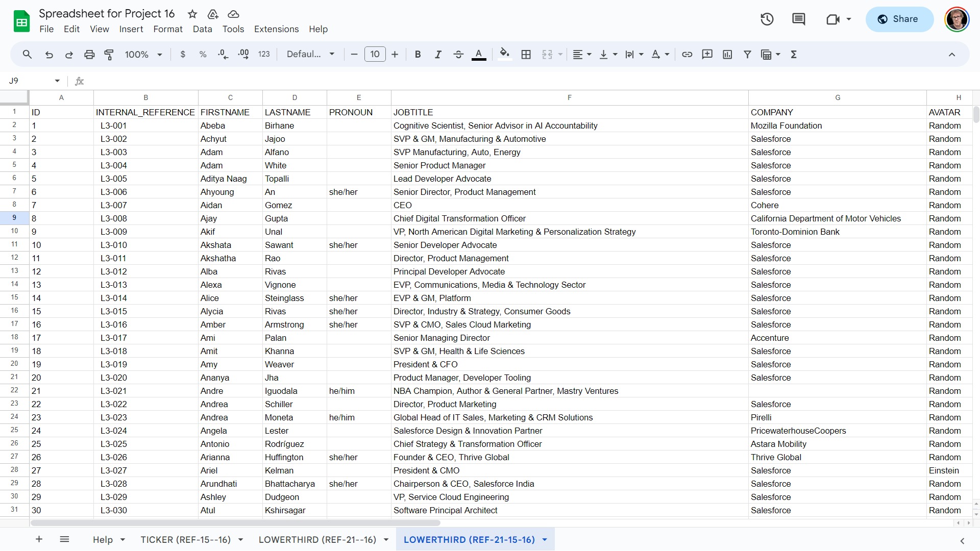Open the functions sigma menu
The height and width of the screenshot is (551, 980).
[x=794, y=55]
